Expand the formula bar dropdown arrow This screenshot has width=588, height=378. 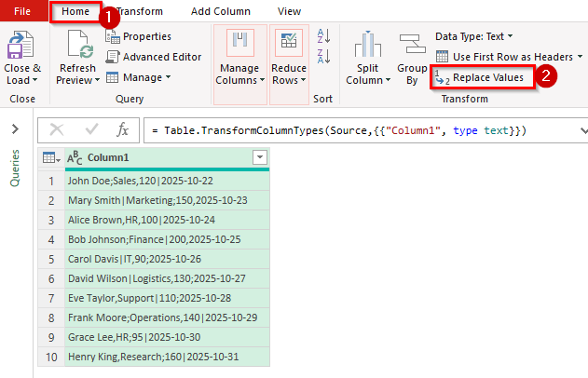583,130
